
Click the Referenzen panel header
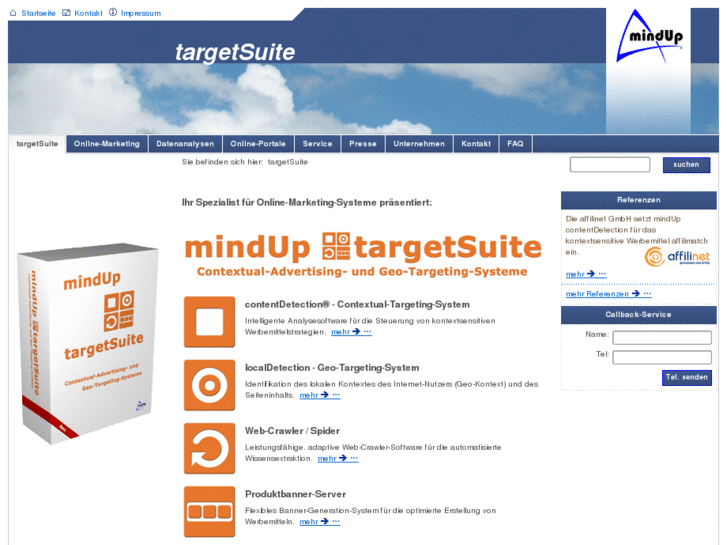pos(638,200)
